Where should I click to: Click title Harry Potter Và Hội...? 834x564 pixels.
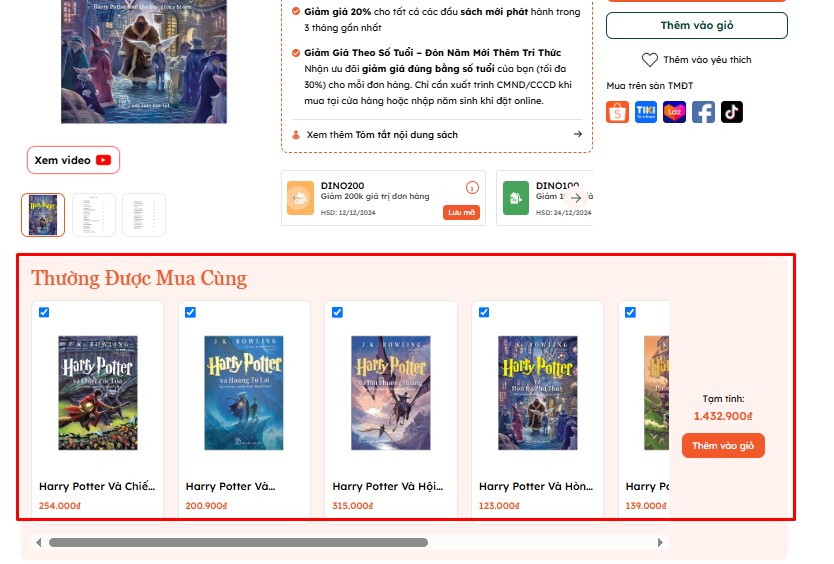(388, 486)
